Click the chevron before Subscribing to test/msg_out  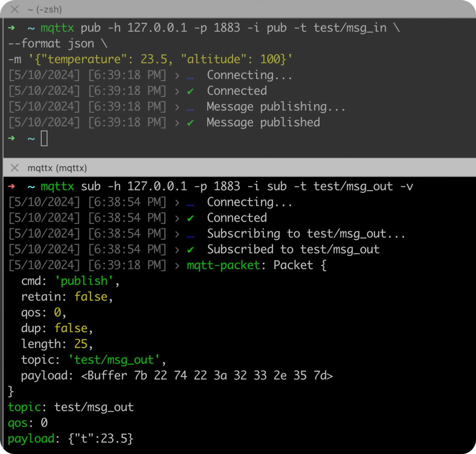[x=177, y=233]
